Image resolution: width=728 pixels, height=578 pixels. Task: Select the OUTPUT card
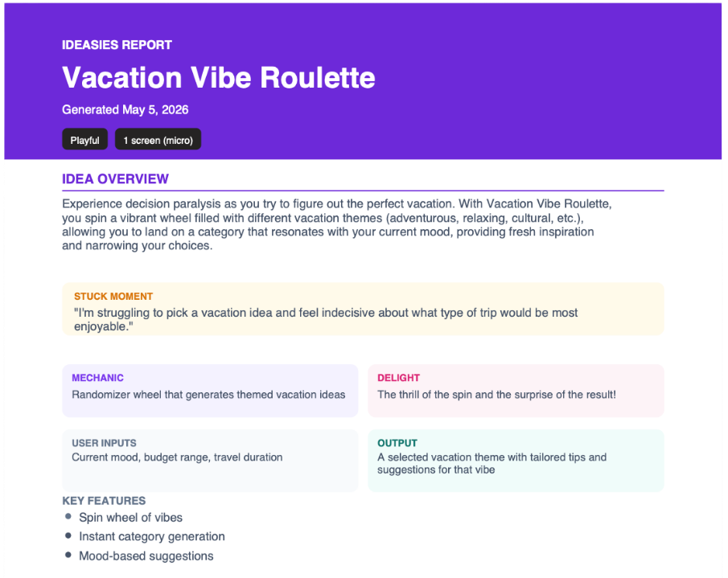pyautogui.click(x=516, y=460)
